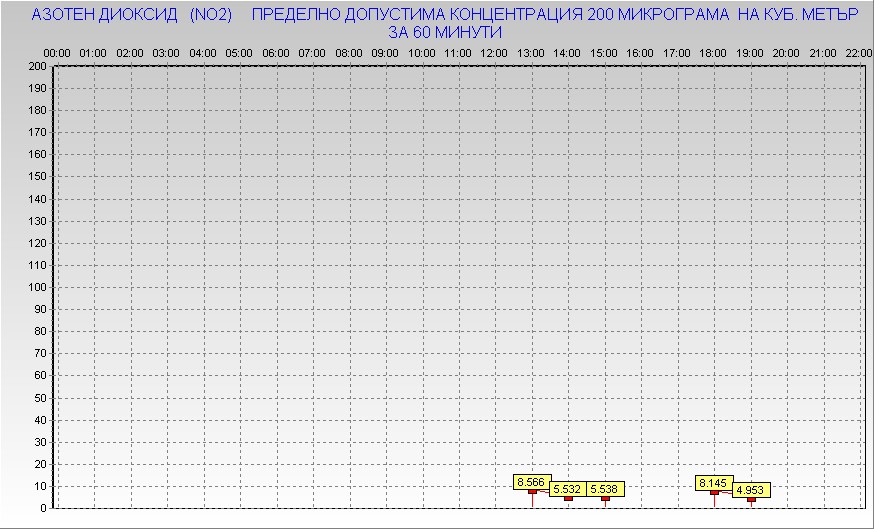Click the red data marker under 8.566
874x529 pixels.
coord(532,492)
